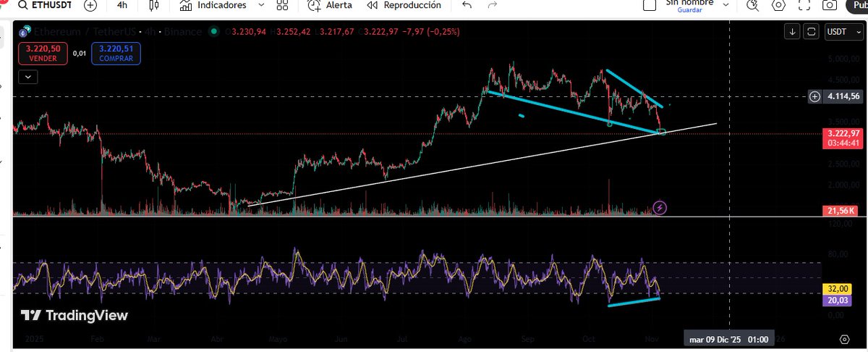Screen dimensions: 868x352
Task: Enter fullscreen mode
Action: tap(804, 6)
